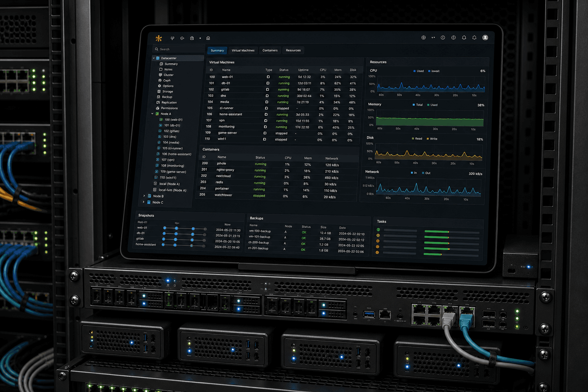Click the Node C server icon
The height and width of the screenshot is (392, 588).
tap(149, 202)
